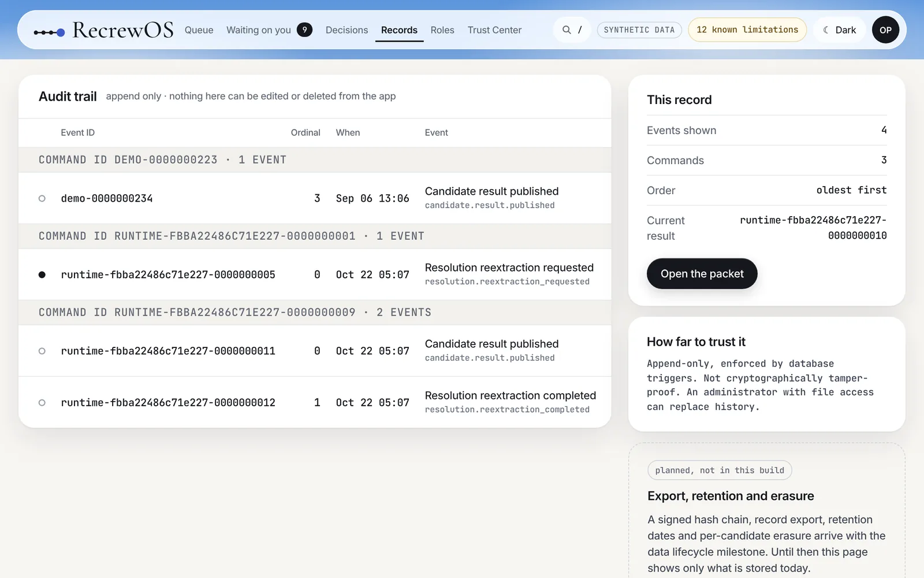Click the RecrewOS logo

(x=103, y=30)
